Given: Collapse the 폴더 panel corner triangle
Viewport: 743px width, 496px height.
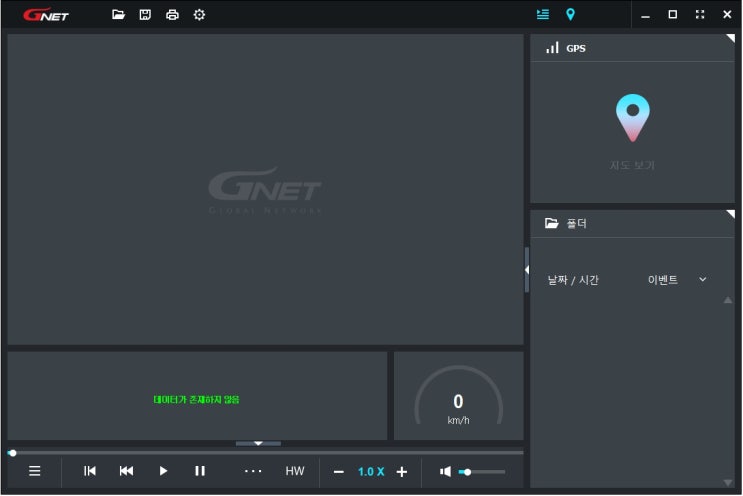Looking at the screenshot, I should (x=730, y=215).
